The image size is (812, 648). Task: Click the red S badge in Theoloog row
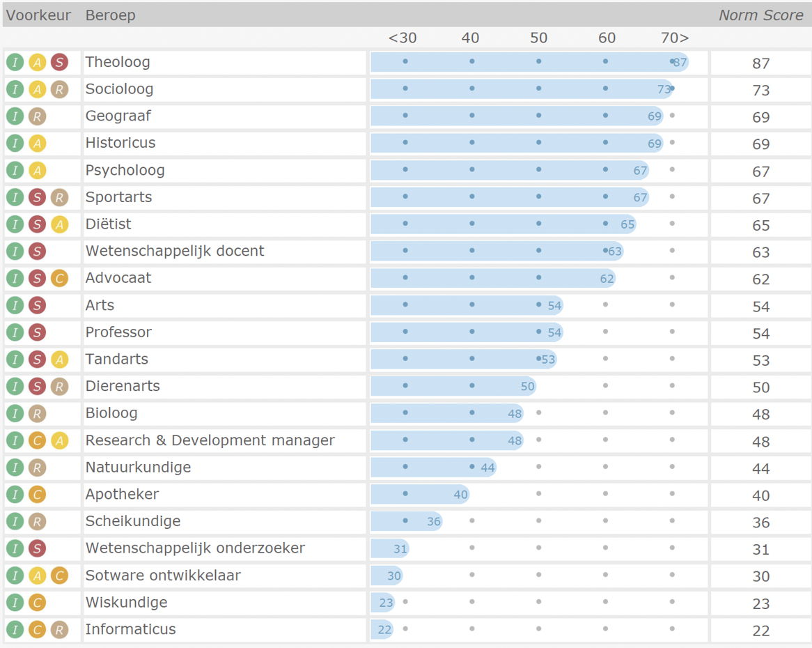click(x=59, y=63)
